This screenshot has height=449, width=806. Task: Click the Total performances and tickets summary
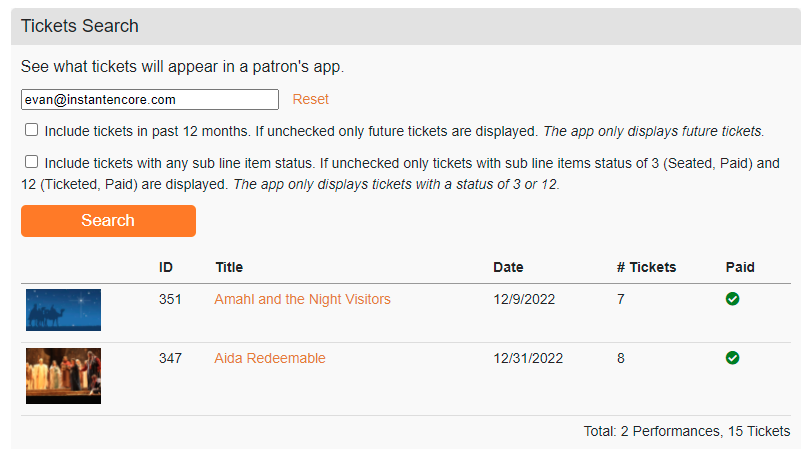pyautogui.click(x=687, y=431)
